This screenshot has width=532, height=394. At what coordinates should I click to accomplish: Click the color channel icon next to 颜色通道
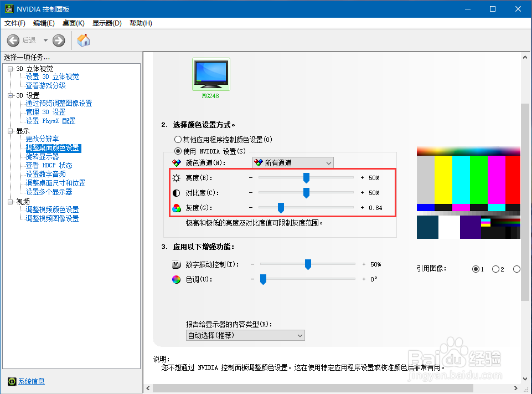pyautogui.click(x=177, y=163)
